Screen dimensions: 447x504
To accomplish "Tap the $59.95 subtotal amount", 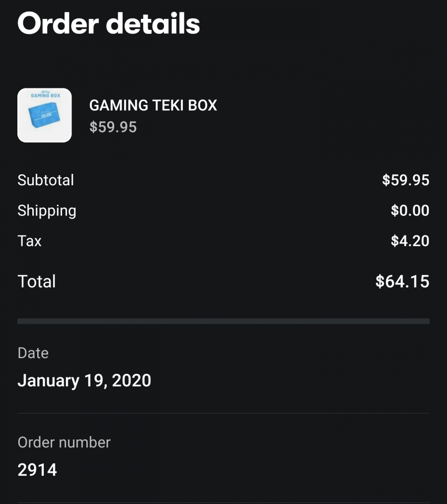I will [x=405, y=180].
